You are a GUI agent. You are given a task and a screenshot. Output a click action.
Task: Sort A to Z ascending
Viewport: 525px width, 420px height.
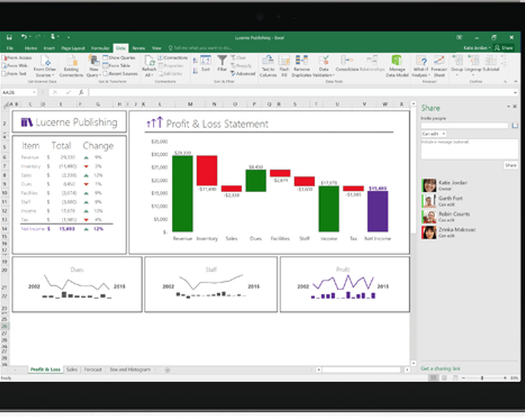click(x=195, y=60)
